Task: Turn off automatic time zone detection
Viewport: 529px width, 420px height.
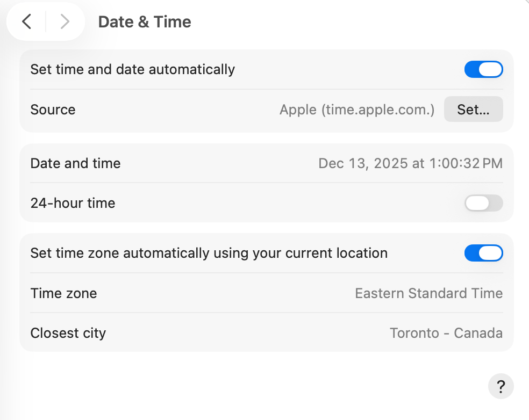Action: click(x=483, y=253)
